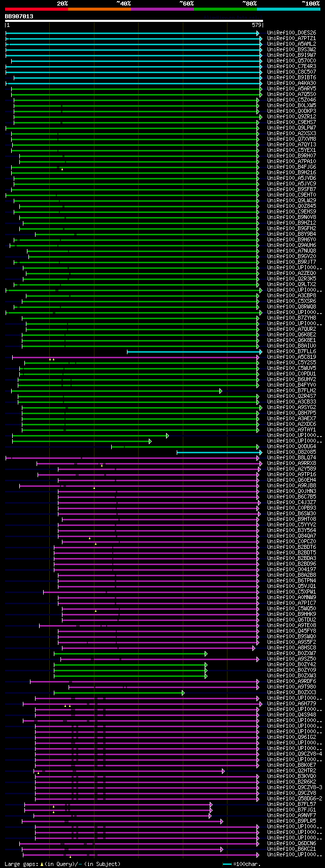325x868 pixels.
Task: Open hit UniRef100_A4KA30
Action: pos(291,83)
